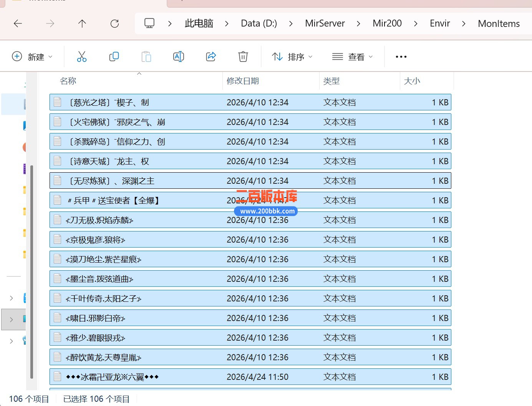Viewport: 532px width, 406px height.
Task: Expand chevron after Mir200 breadcrumb
Action: (416, 23)
